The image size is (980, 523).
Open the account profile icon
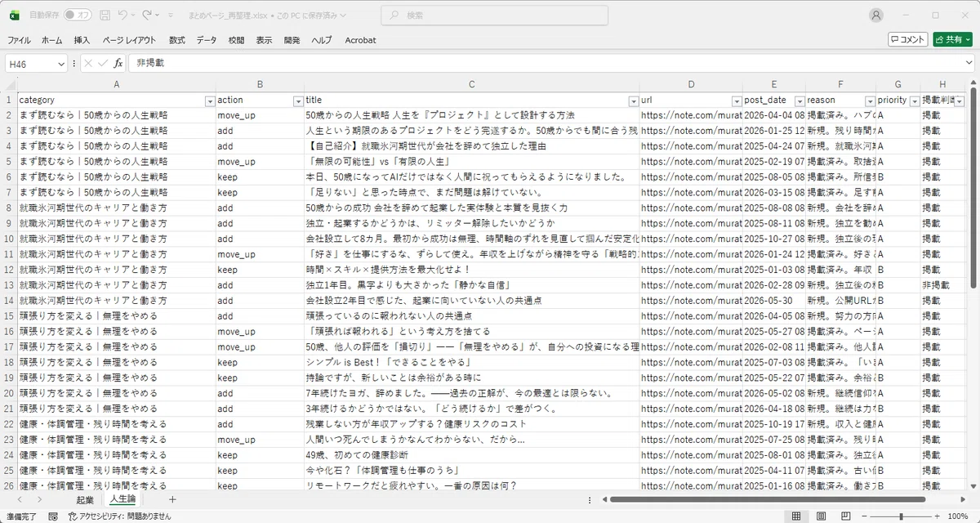[876, 16]
